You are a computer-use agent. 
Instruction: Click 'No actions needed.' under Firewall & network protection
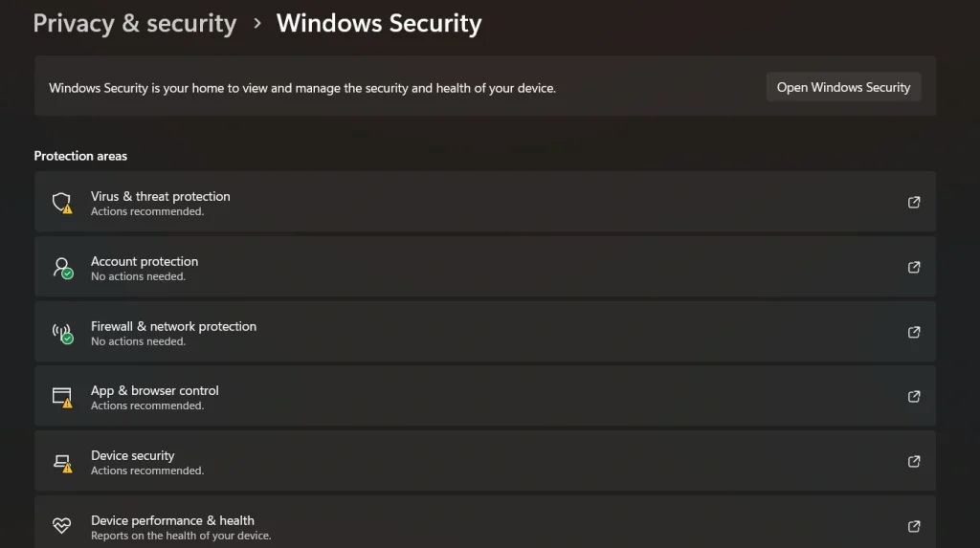click(138, 341)
